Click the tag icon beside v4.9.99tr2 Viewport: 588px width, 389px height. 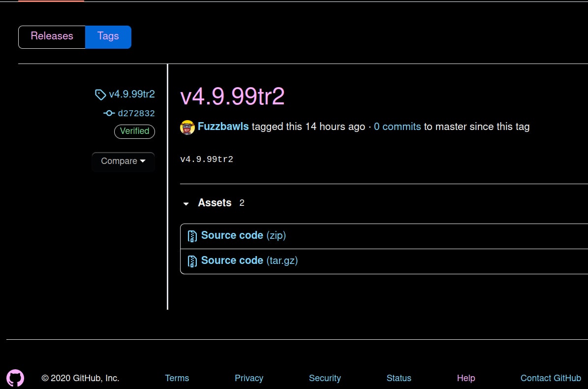[100, 95]
